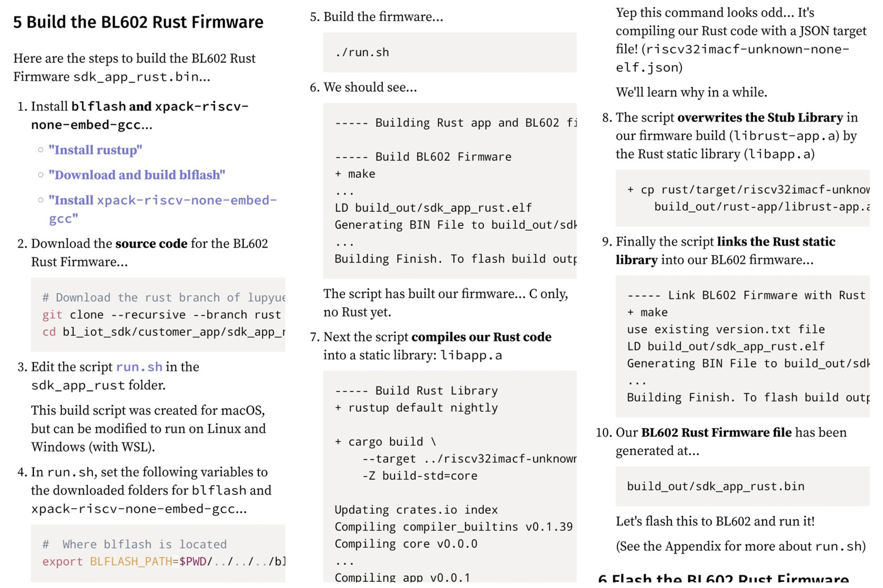Click the "-Z build-std=core" code line

(420, 476)
